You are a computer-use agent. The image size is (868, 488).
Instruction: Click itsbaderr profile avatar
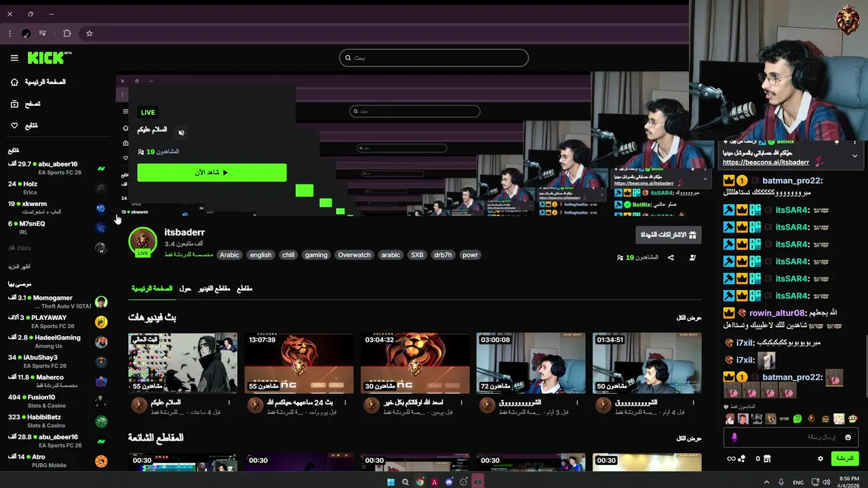(x=142, y=240)
